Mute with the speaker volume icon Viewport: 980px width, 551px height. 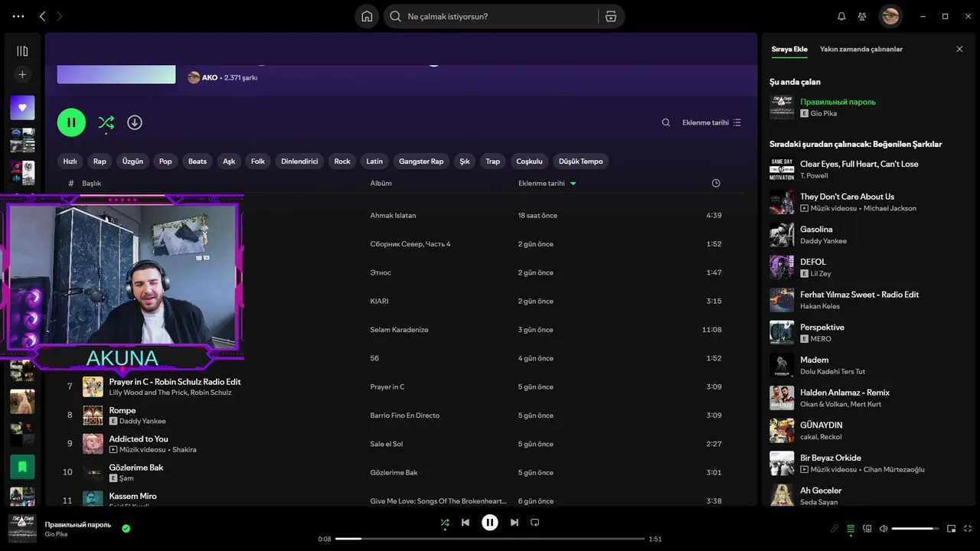(x=884, y=529)
